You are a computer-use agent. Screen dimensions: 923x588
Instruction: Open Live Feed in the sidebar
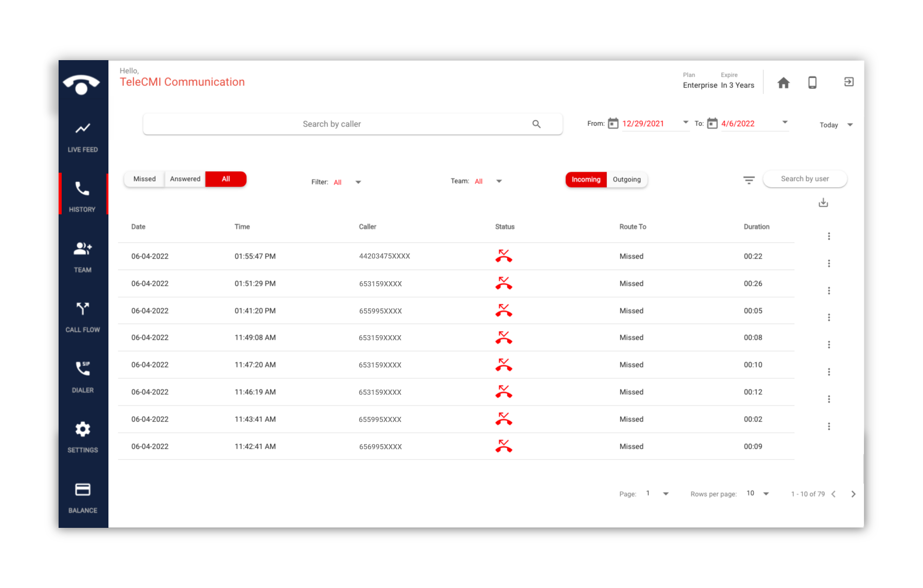83,136
